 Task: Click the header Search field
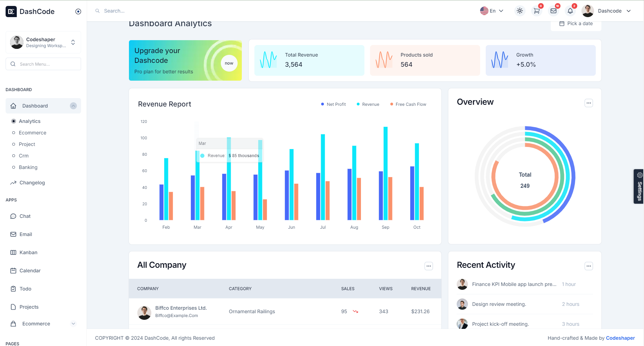[114, 11]
